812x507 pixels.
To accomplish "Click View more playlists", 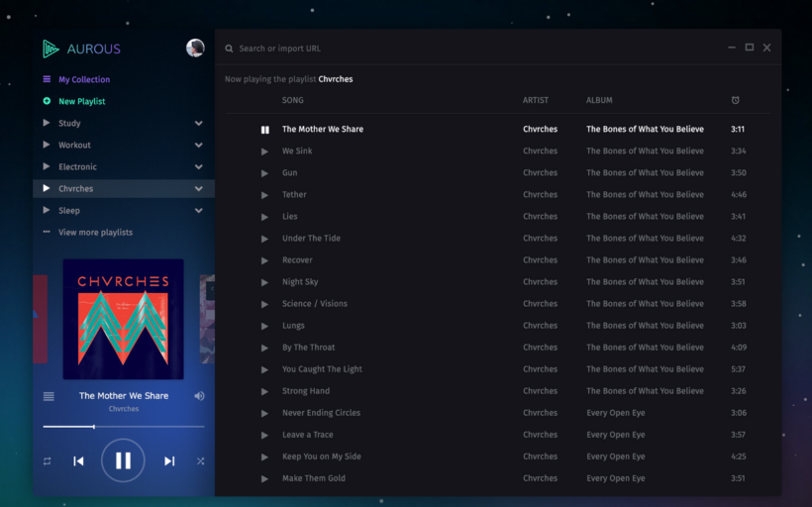I will tap(95, 233).
